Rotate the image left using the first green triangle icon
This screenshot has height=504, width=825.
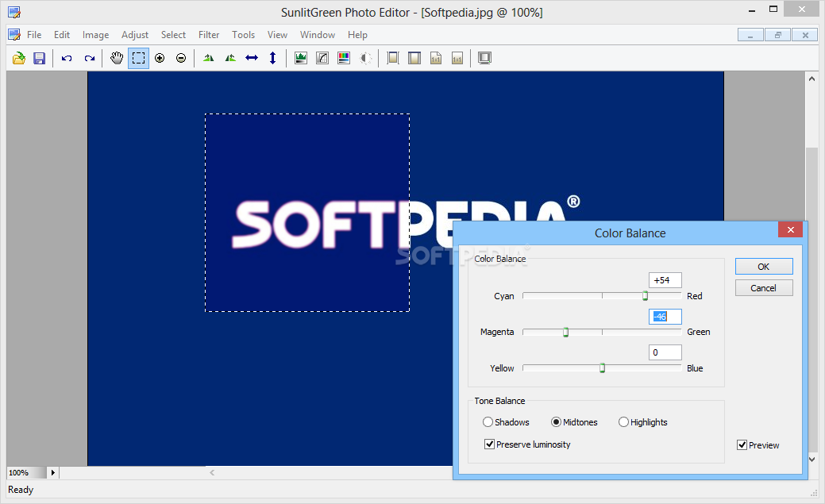point(209,58)
